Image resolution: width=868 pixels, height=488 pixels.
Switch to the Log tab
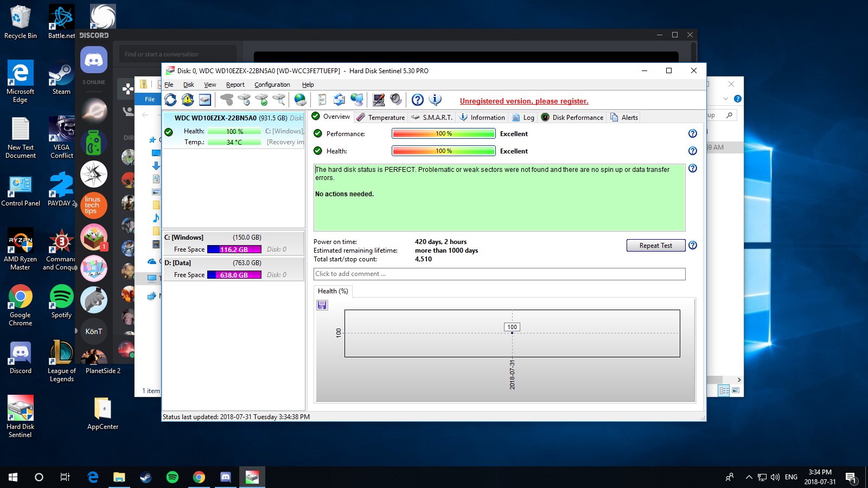[523, 117]
